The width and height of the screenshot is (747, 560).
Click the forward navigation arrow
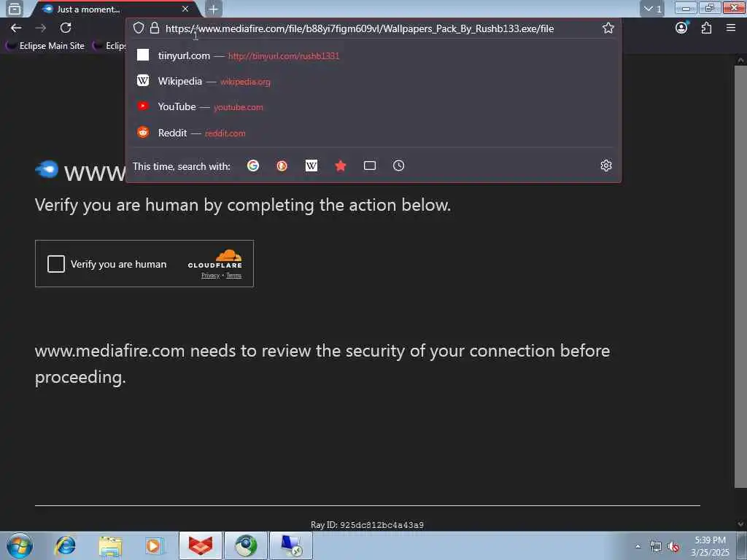(x=41, y=28)
